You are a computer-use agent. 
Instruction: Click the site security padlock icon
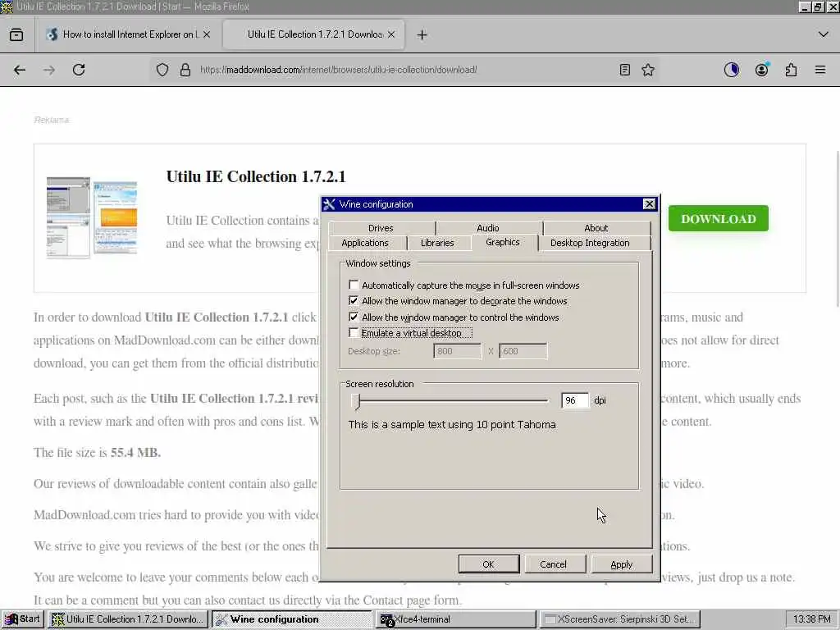(185, 70)
